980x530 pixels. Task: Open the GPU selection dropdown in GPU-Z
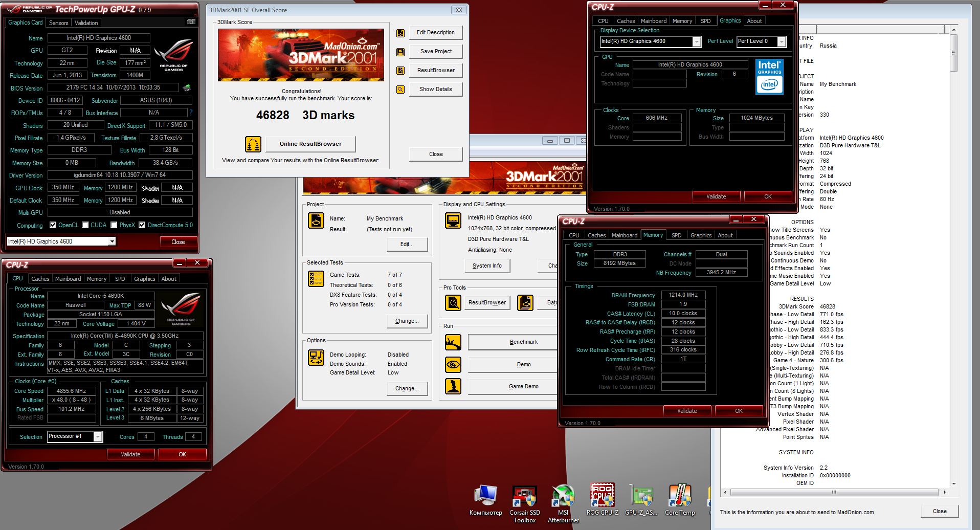click(x=112, y=241)
